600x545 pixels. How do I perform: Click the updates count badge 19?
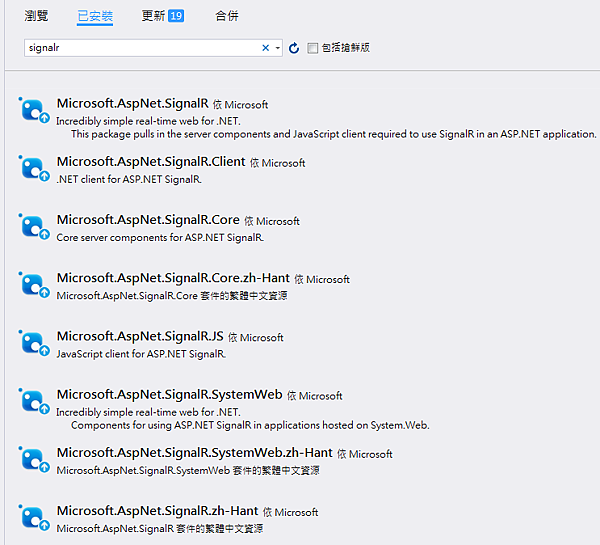click(x=176, y=16)
